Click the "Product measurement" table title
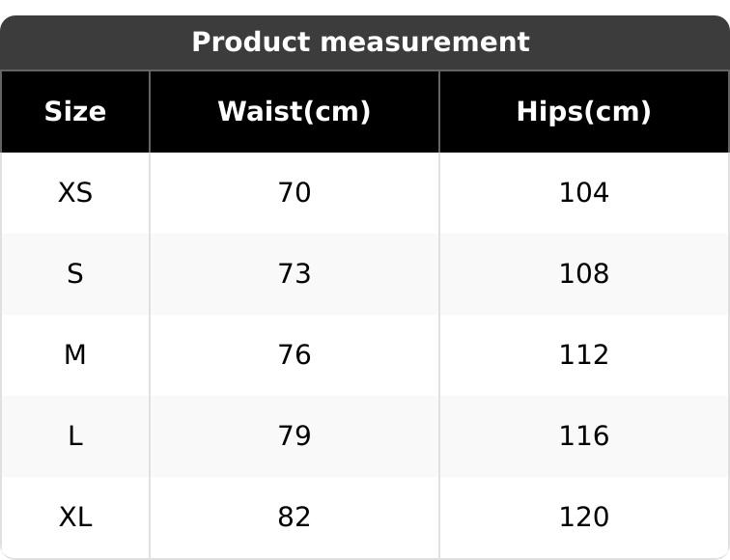The image size is (730, 560). tap(360, 42)
